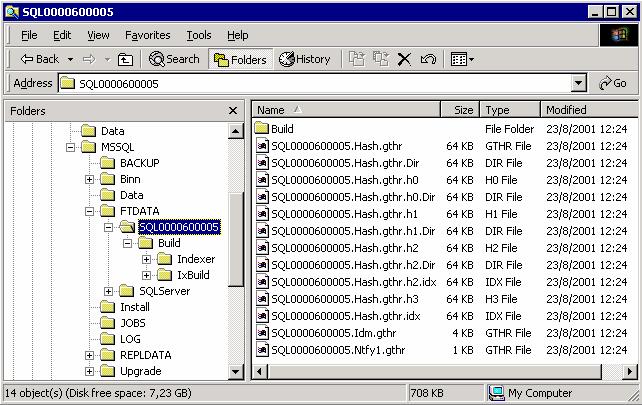Collapse the SQL0000600005 tree node
The image size is (642, 405).
pos(108,227)
